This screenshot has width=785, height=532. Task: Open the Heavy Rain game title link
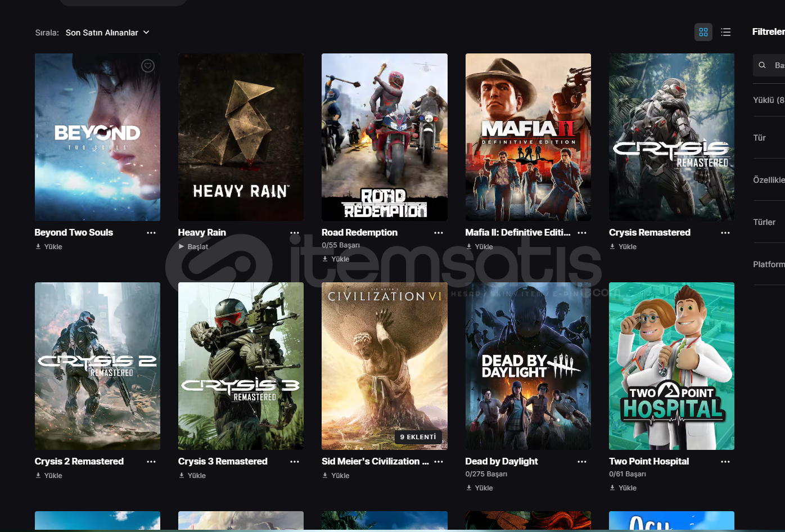tap(202, 232)
